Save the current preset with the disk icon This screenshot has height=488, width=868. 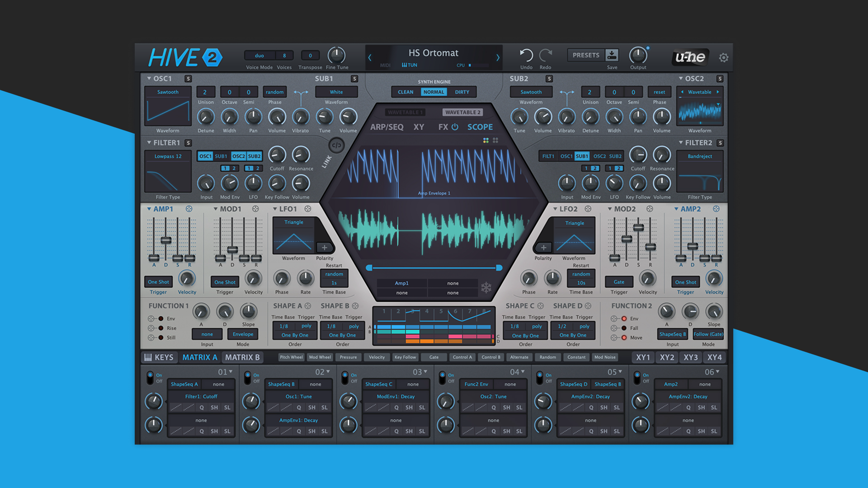click(612, 55)
